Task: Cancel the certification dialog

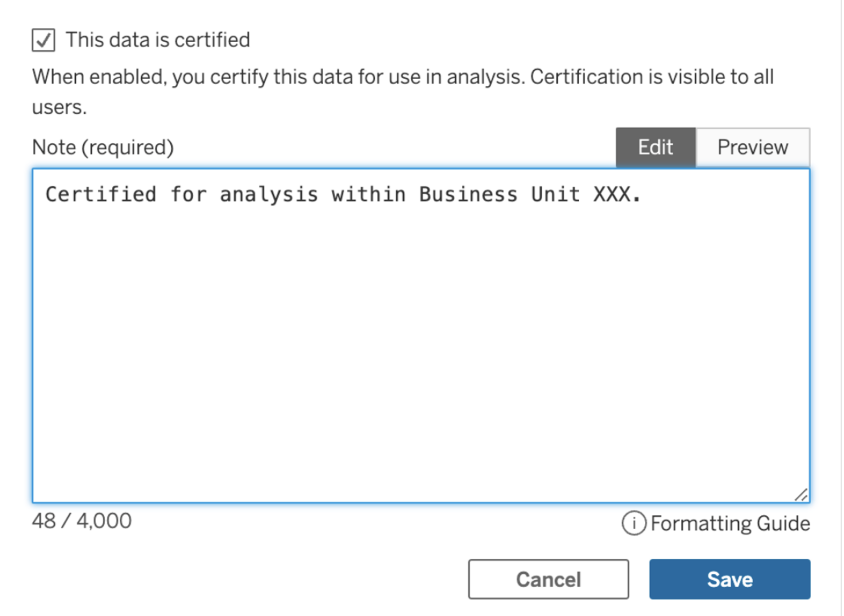Action: click(548, 579)
